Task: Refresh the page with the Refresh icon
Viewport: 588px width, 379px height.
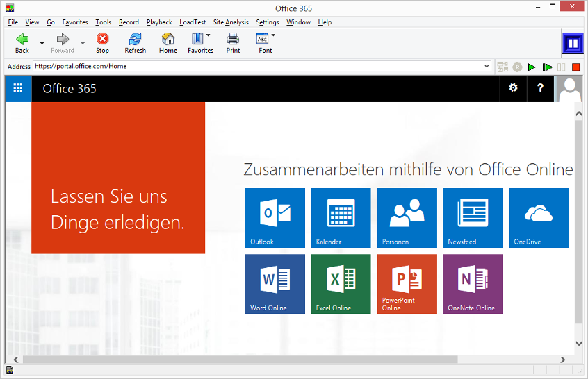Action: [135, 39]
